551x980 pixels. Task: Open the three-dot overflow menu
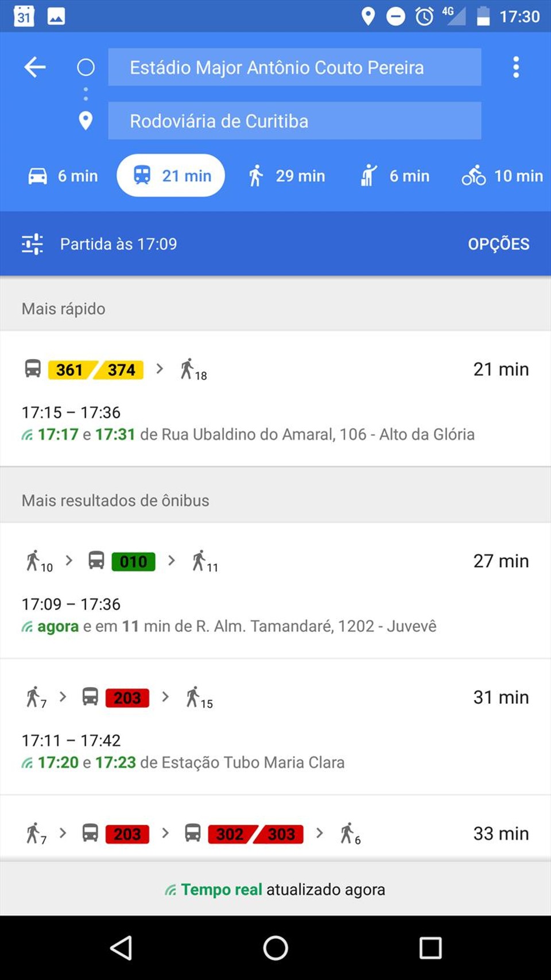coord(516,67)
